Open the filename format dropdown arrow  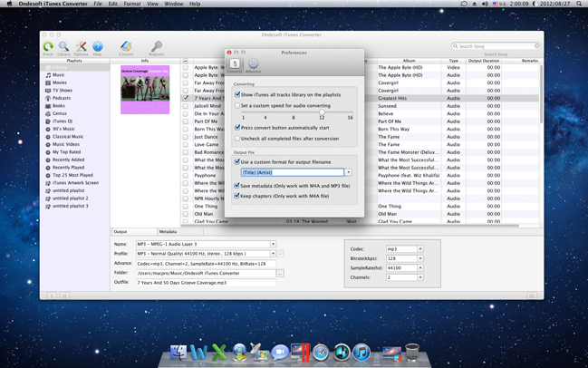(x=349, y=172)
